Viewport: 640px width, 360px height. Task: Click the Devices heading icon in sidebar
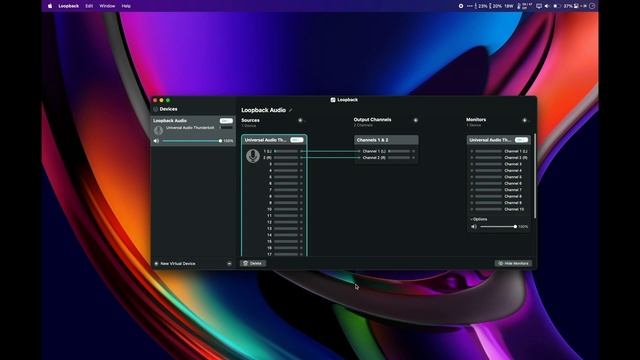tap(156, 109)
